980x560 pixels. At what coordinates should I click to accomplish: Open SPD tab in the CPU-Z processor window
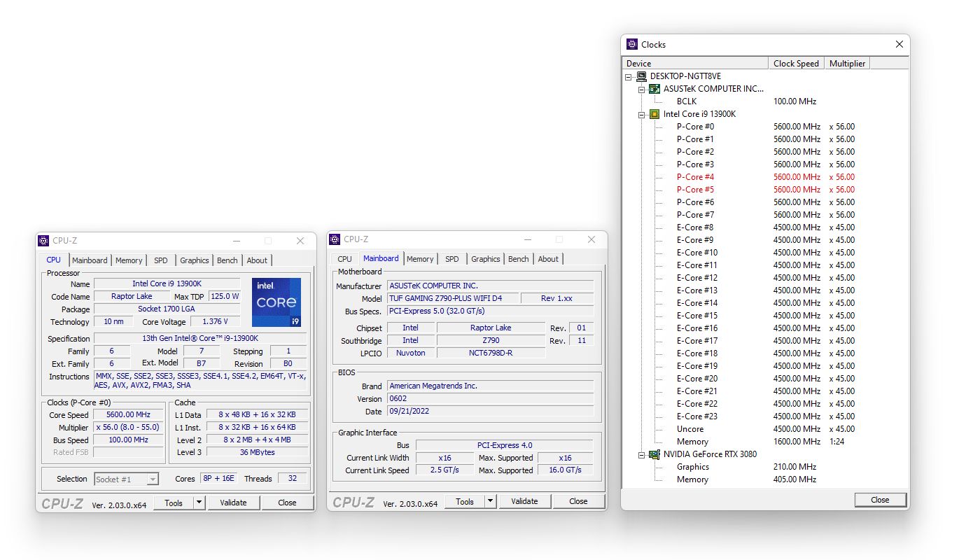(x=161, y=260)
